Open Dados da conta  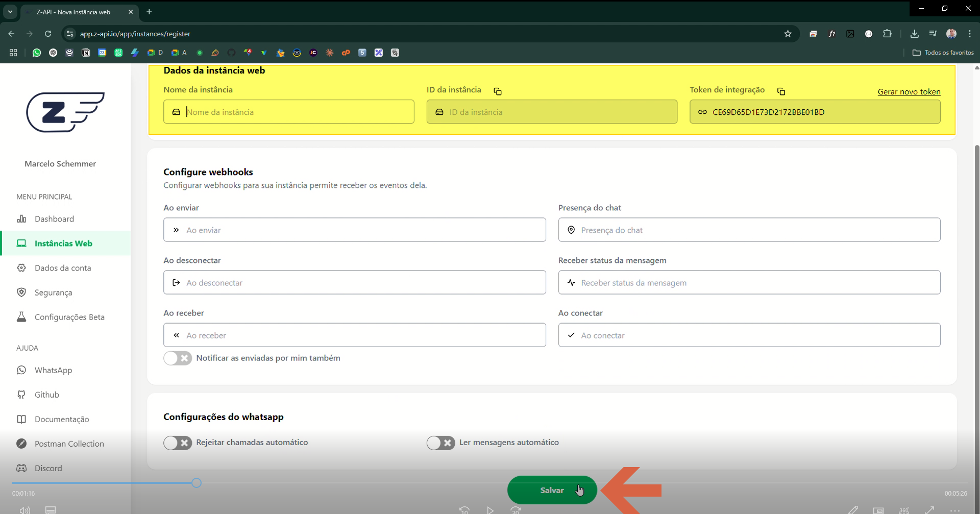coord(65,268)
